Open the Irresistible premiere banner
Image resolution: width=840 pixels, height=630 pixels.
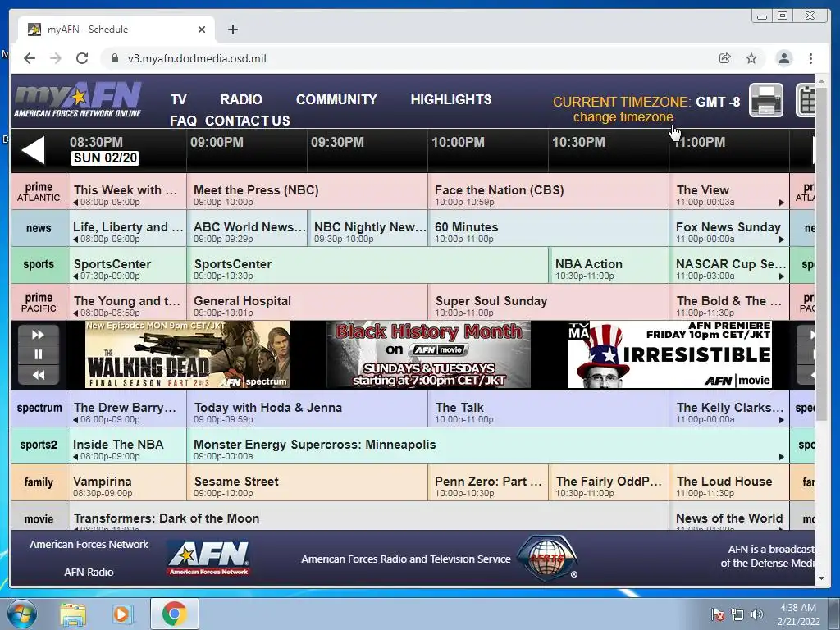[669, 354]
